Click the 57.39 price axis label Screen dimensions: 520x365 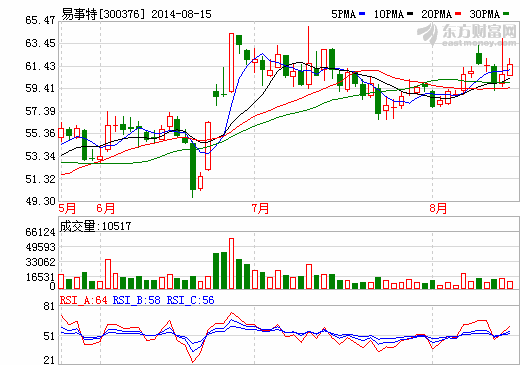click(40, 111)
